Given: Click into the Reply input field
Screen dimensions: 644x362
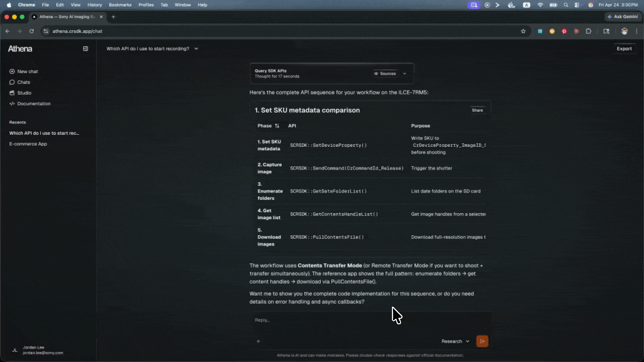Looking at the screenshot, I should [x=371, y=320].
